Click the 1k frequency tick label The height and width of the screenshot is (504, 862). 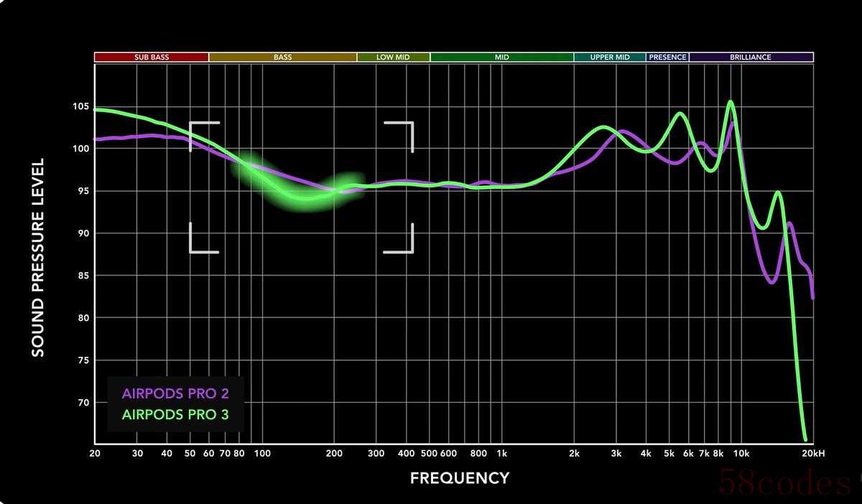point(501,454)
